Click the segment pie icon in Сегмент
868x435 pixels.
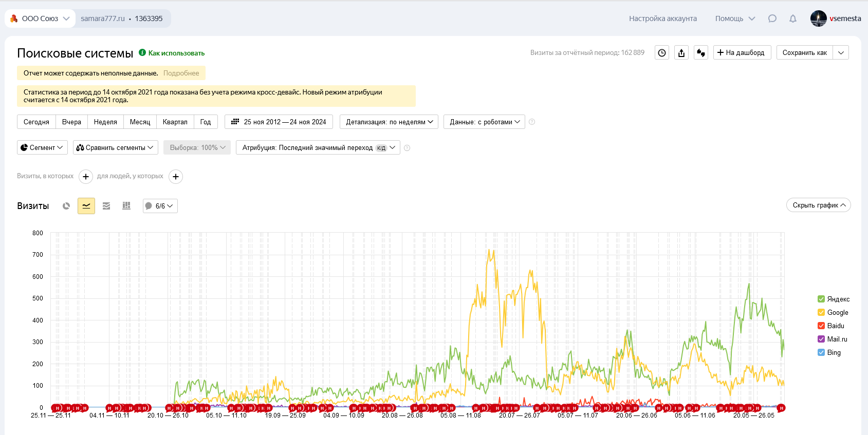[24, 147]
